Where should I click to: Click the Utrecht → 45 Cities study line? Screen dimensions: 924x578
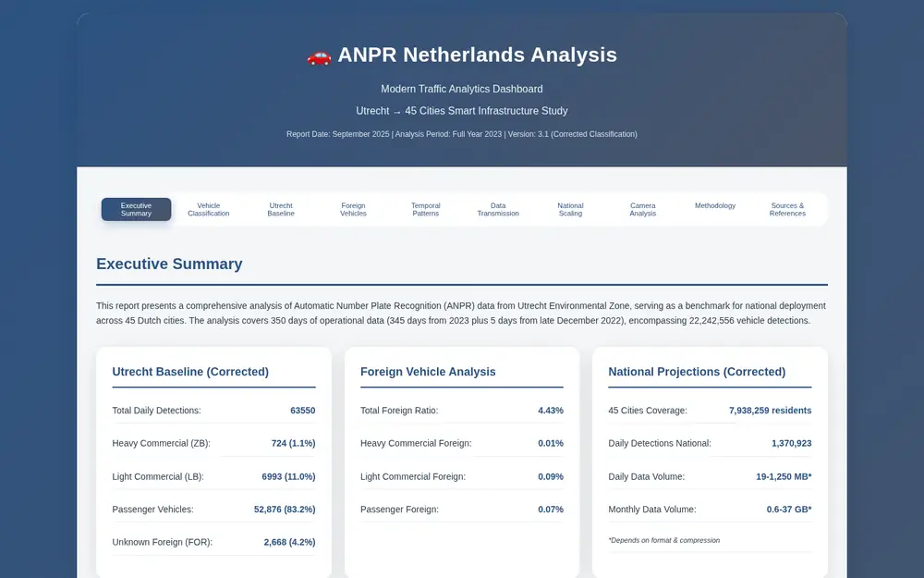coord(462,111)
